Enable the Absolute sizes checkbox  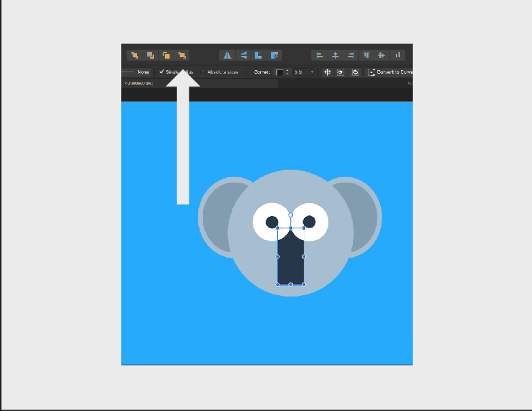pos(203,72)
